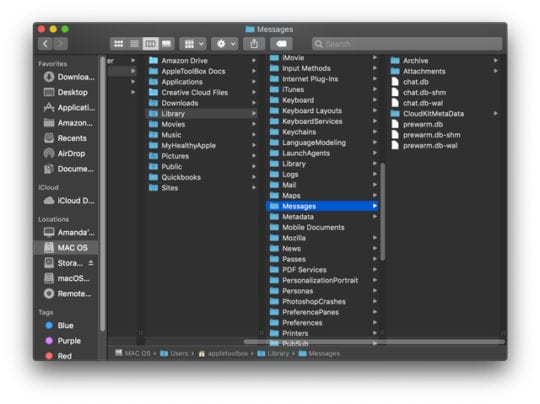Viewport: 540px width, 404px height.
Task: Select the Creative Cloud Files folder
Action: 202,92
